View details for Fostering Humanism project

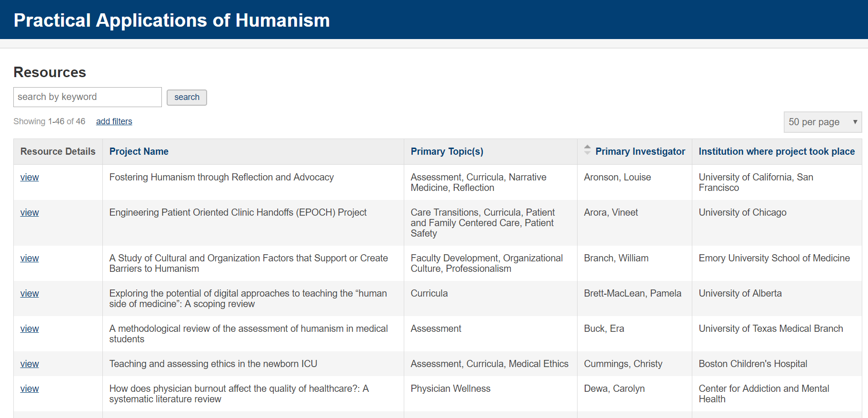[x=30, y=177]
